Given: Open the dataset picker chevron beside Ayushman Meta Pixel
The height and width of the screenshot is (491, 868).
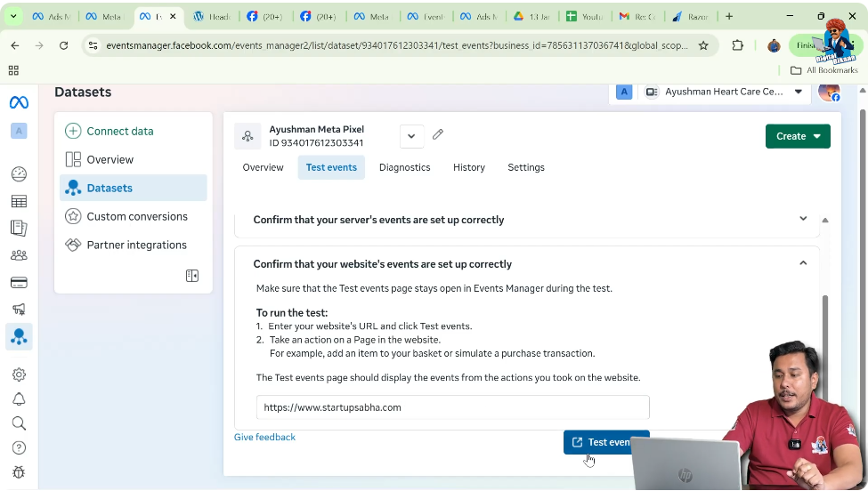Looking at the screenshot, I should [411, 136].
